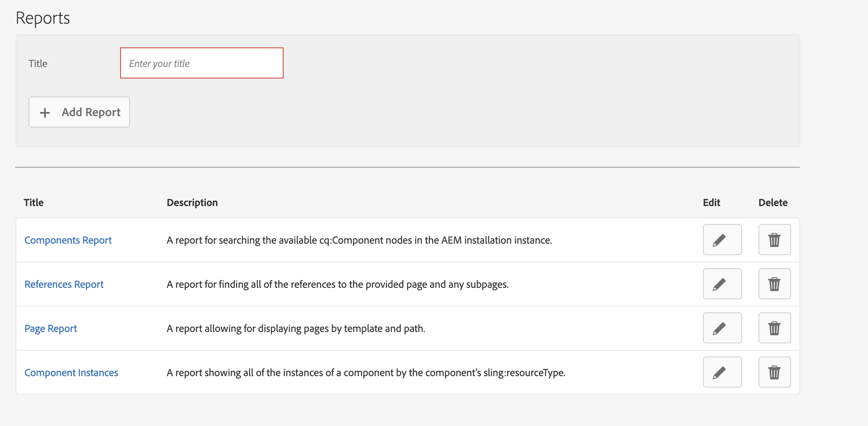The image size is (868, 426).
Task: Click the plus icon on Add Report
Action: click(45, 112)
